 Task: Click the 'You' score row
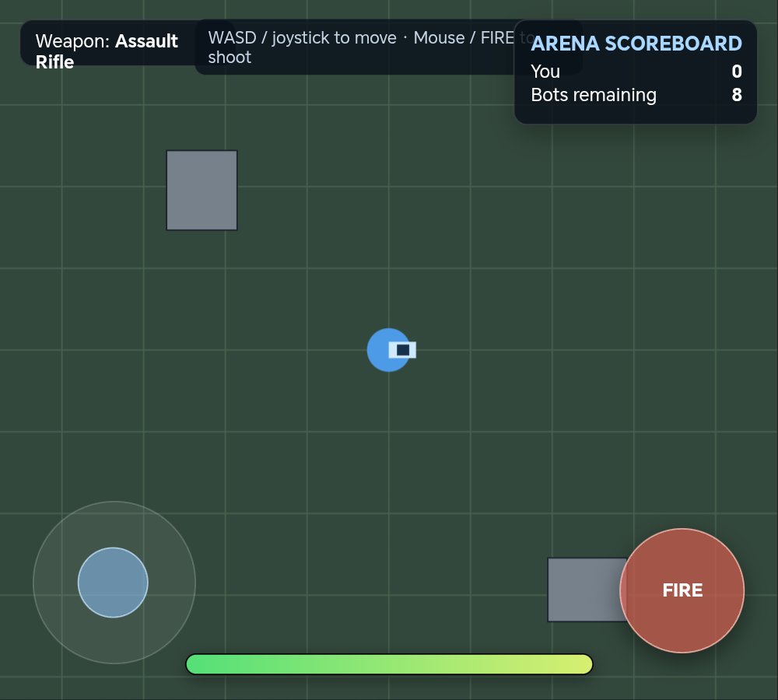(636, 72)
